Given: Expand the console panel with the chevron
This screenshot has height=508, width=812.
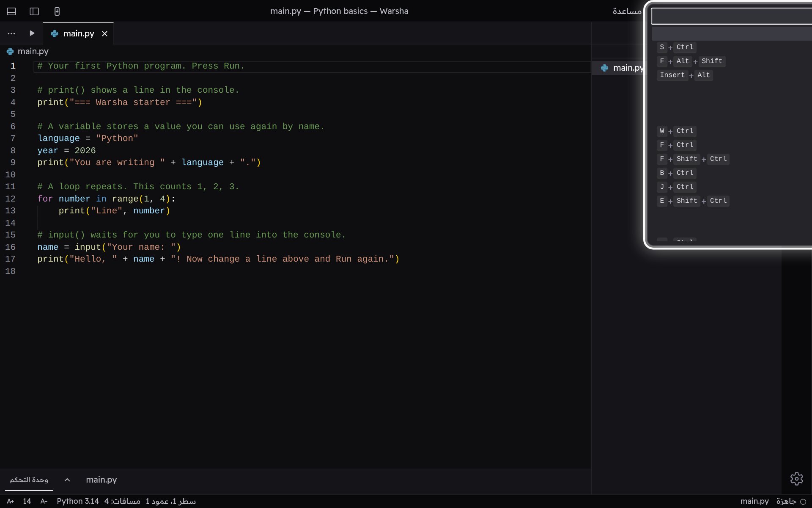Looking at the screenshot, I should click(x=67, y=480).
